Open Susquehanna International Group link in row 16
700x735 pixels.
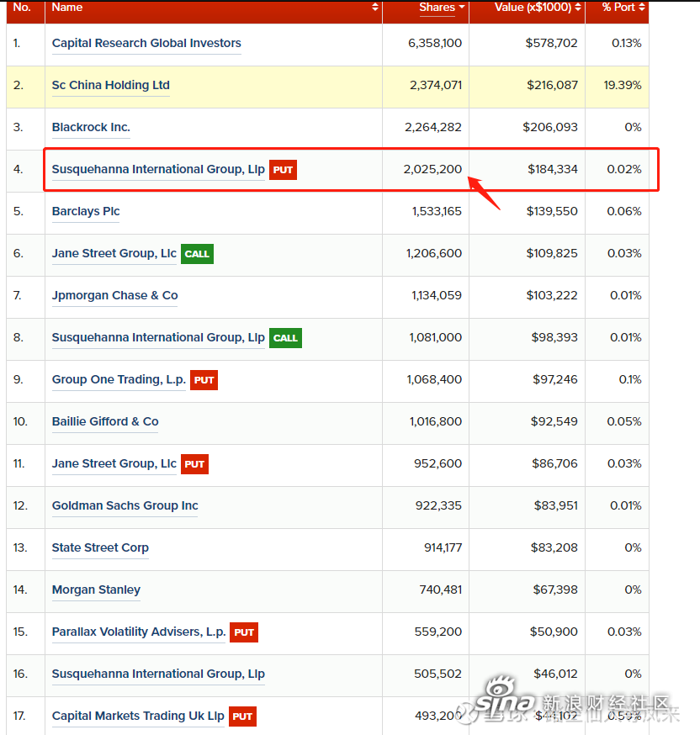[x=158, y=674]
